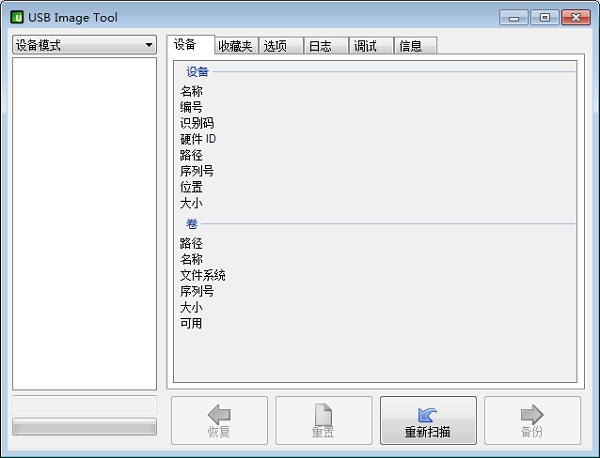Maximize the USB Image Tool window
Viewport: 600px width, 458px height.
click(x=545, y=18)
